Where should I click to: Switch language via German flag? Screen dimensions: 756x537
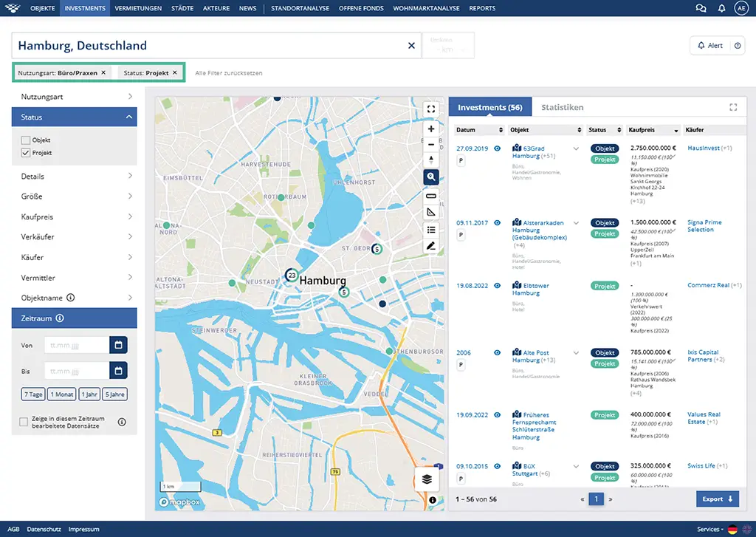click(x=732, y=530)
